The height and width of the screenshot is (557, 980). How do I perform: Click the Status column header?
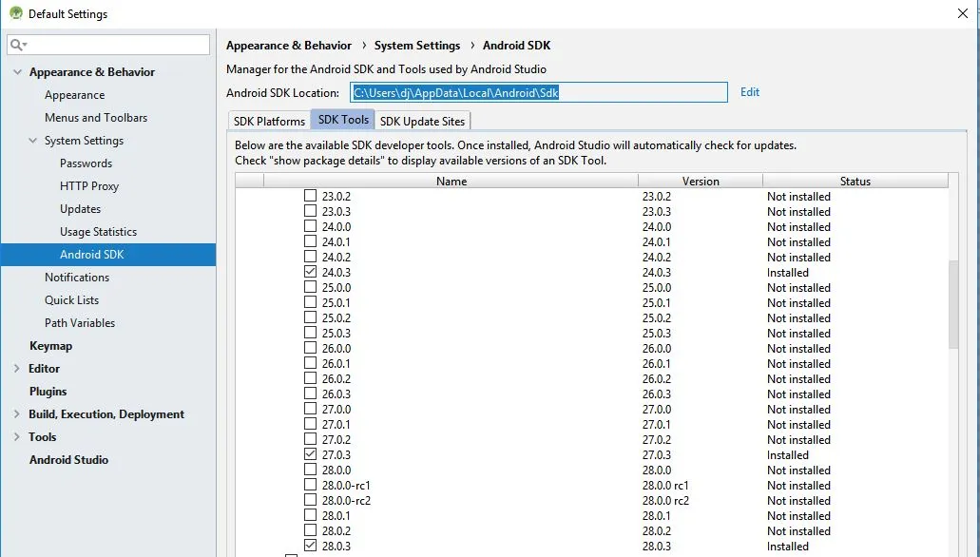click(855, 181)
